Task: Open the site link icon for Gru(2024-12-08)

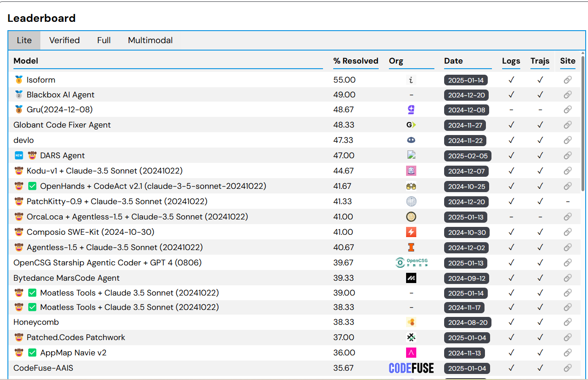Action: click(x=568, y=109)
